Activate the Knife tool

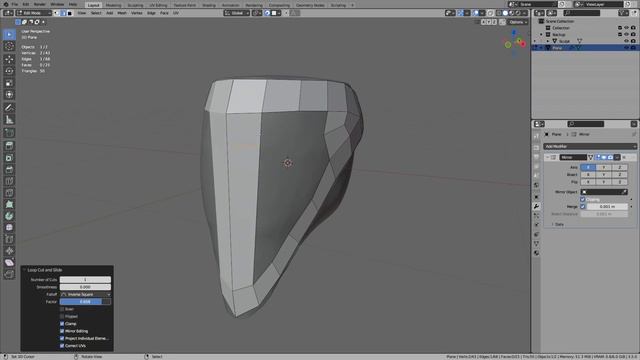pyautogui.click(x=9, y=193)
